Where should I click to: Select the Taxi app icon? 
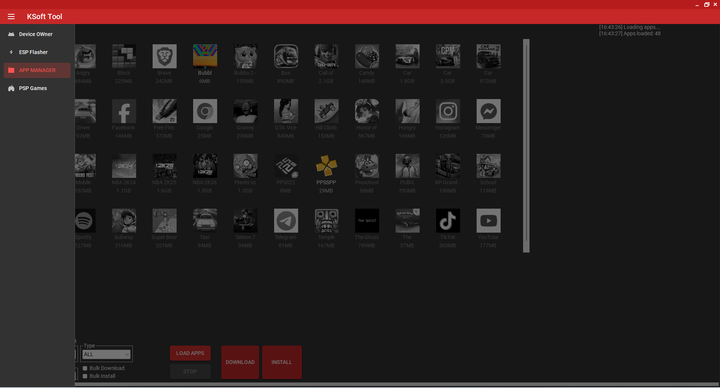[x=205, y=221]
